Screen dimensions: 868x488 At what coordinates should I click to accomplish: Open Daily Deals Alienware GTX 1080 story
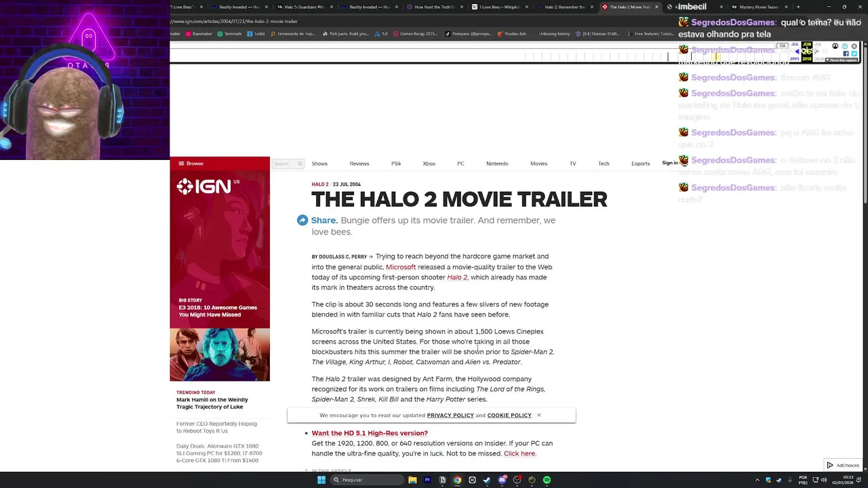tap(219, 453)
